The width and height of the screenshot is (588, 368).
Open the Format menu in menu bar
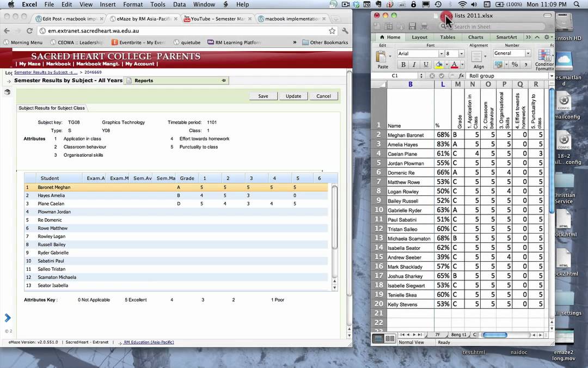point(133,4)
